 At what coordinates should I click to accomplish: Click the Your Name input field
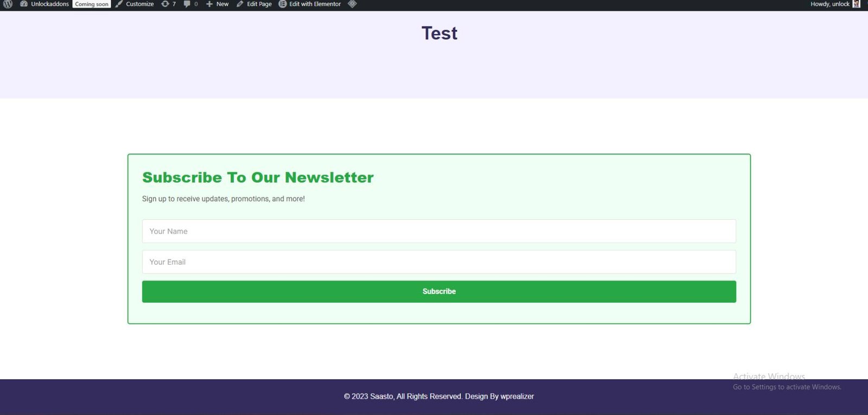point(439,231)
